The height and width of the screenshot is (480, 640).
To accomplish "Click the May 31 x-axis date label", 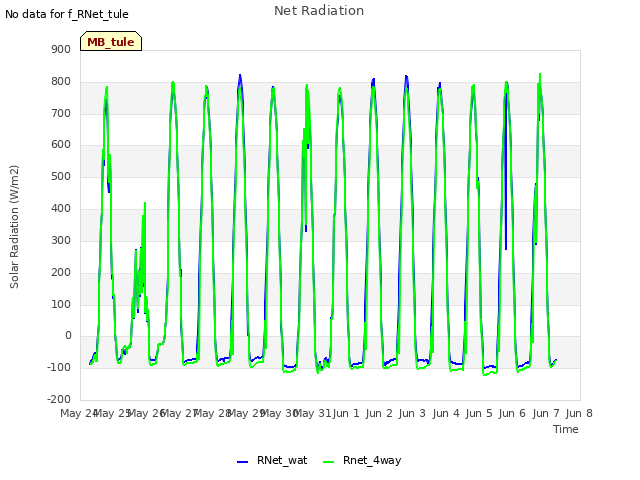I will (x=312, y=413).
